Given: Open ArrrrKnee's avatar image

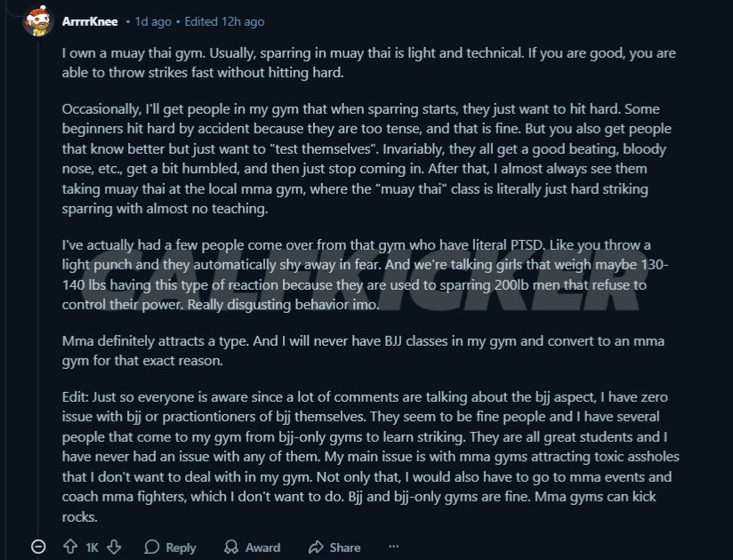Looking at the screenshot, I should pyautogui.click(x=38, y=20).
